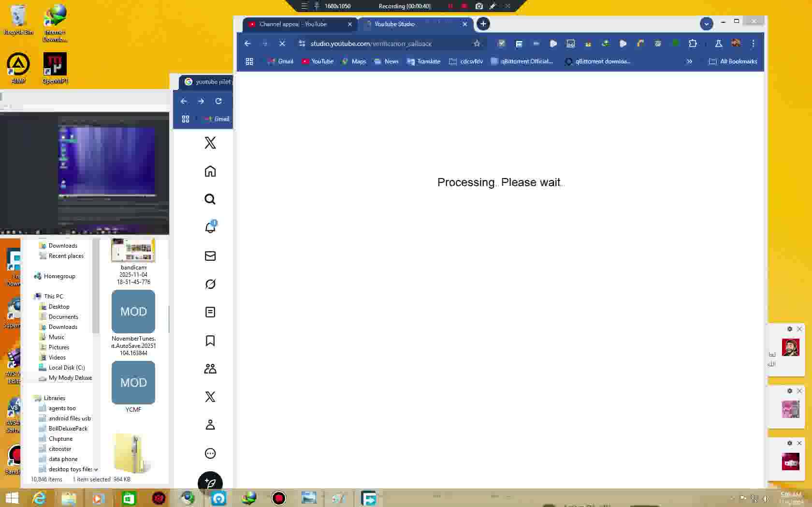The height and width of the screenshot is (507, 812).
Task: Open the tab search dropdown arrow
Action: click(x=706, y=24)
